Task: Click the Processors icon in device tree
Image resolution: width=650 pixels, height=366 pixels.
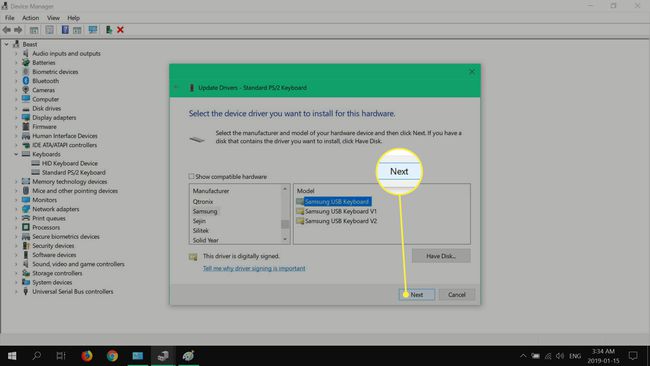Action: point(26,227)
